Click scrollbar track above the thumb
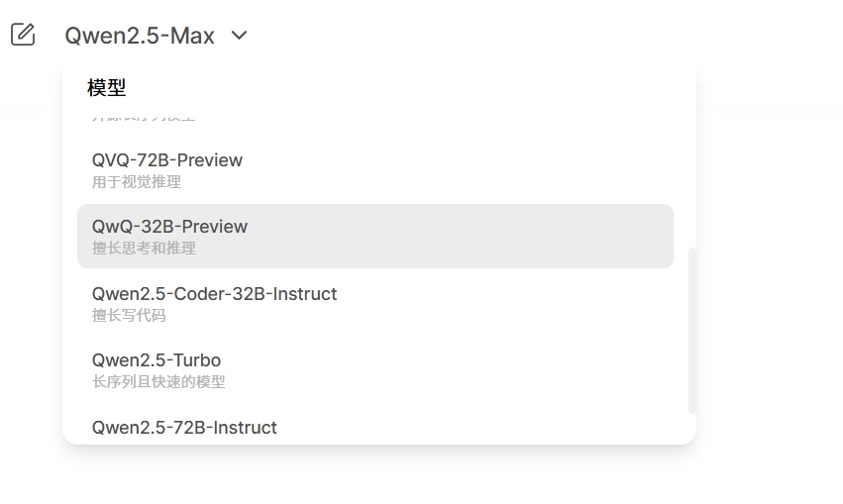The image size is (843, 504). (x=691, y=178)
